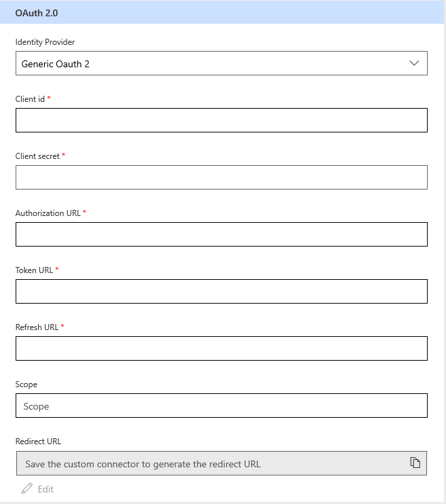The width and height of the screenshot is (446, 504).
Task: Click the Edit link below Redirect URL
Action: (x=45, y=489)
